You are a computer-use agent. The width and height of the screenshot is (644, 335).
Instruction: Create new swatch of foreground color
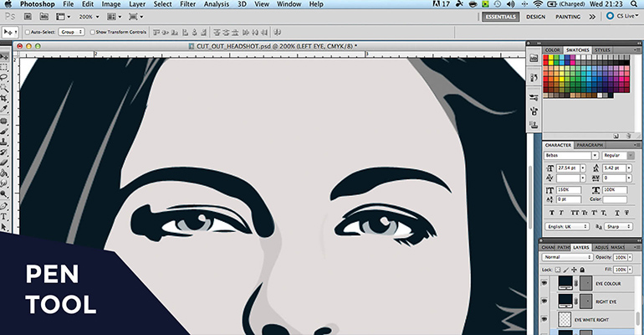(616, 136)
